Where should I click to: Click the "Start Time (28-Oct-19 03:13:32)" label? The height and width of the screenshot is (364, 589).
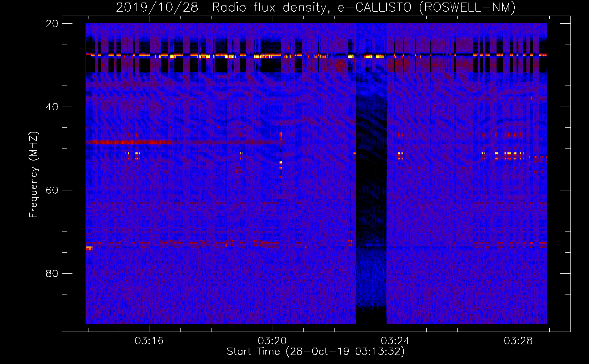[316, 352]
